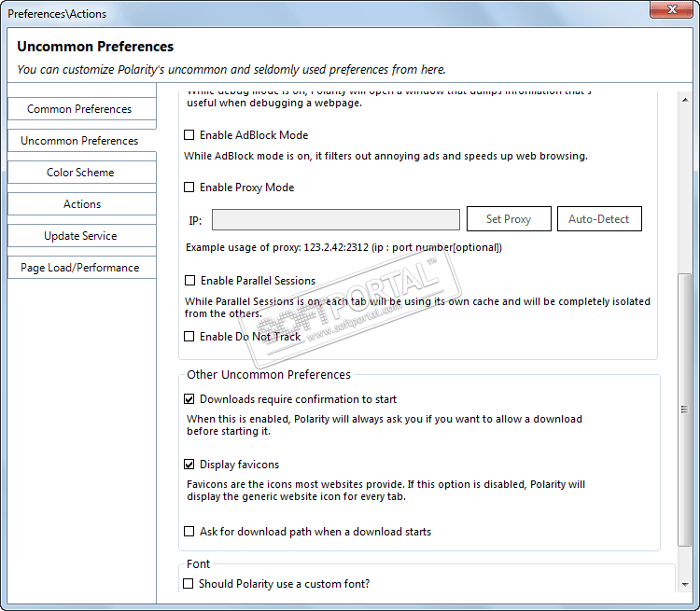Open the Common Preferences tab
This screenshot has width=700, height=611.
pyautogui.click(x=82, y=109)
